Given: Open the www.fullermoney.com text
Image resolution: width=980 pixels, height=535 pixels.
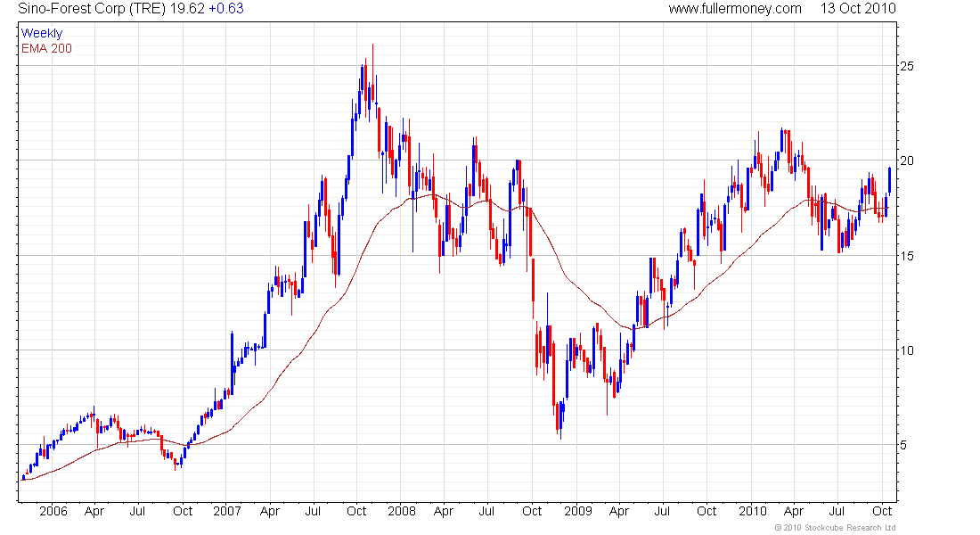Looking at the screenshot, I should pos(734,9).
